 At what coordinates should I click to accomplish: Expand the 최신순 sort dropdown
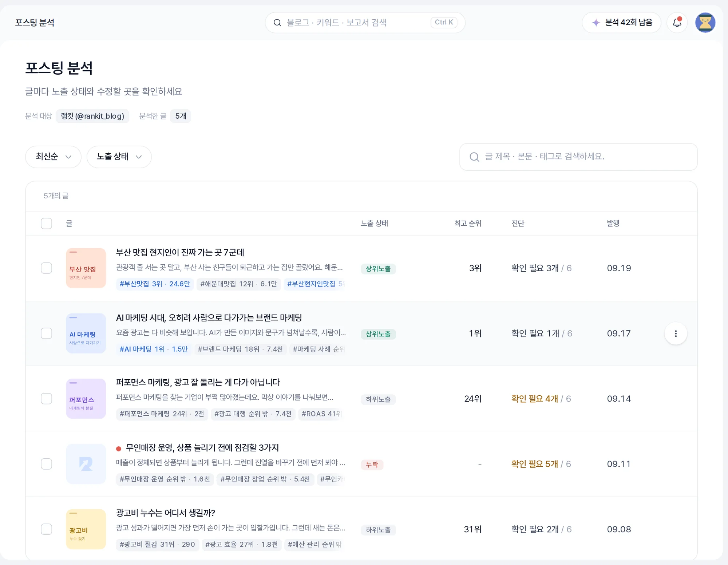(x=53, y=157)
